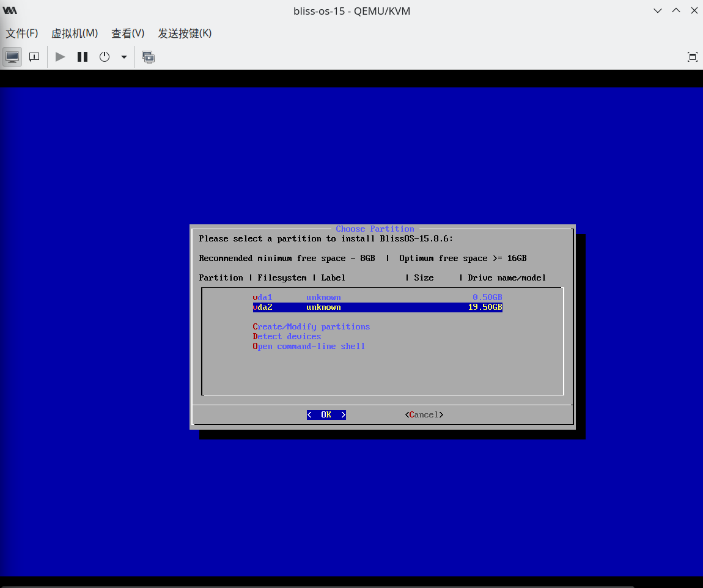This screenshot has height=588, width=703.
Task: Show virtual hardware details icon
Action: [x=34, y=57]
